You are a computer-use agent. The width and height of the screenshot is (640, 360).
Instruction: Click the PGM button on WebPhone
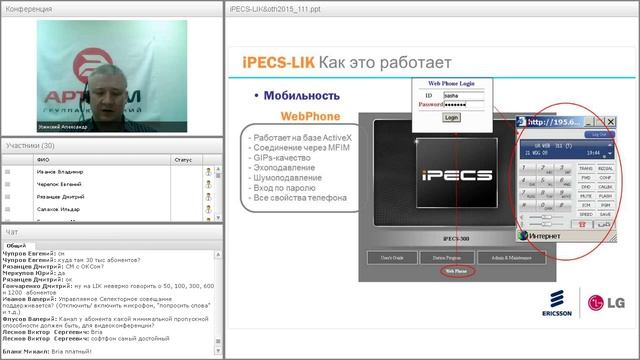(605, 205)
